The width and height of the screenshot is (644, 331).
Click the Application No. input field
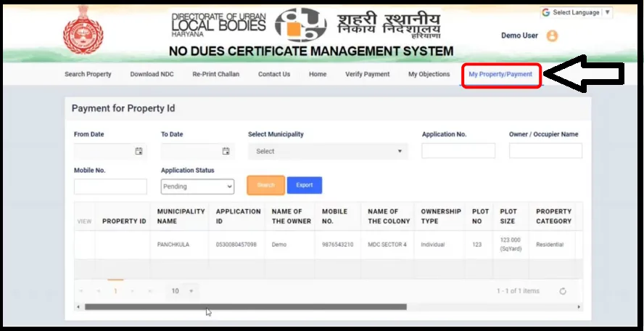click(x=458, y=151)
